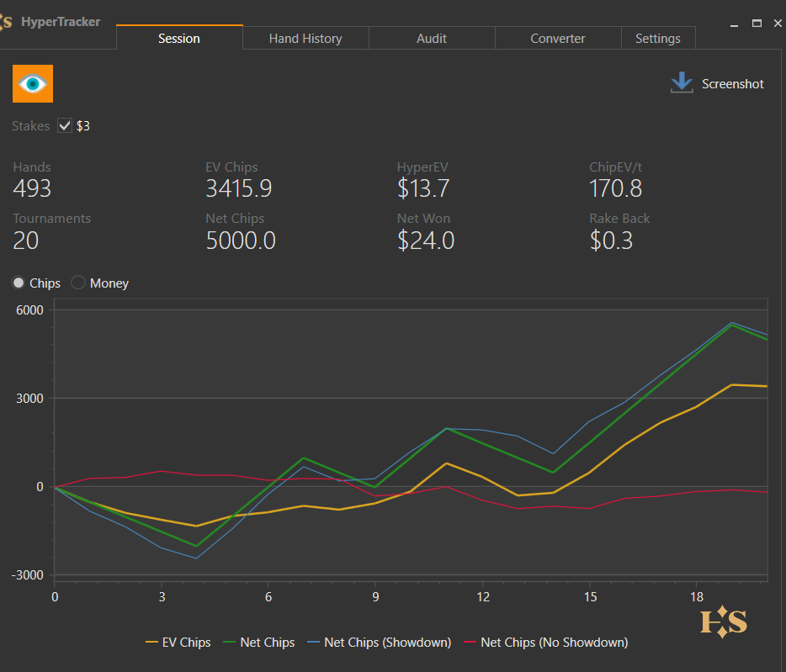Toggle Net Chips green legend entry
This screenshot has width=786, height=672.
259,643
